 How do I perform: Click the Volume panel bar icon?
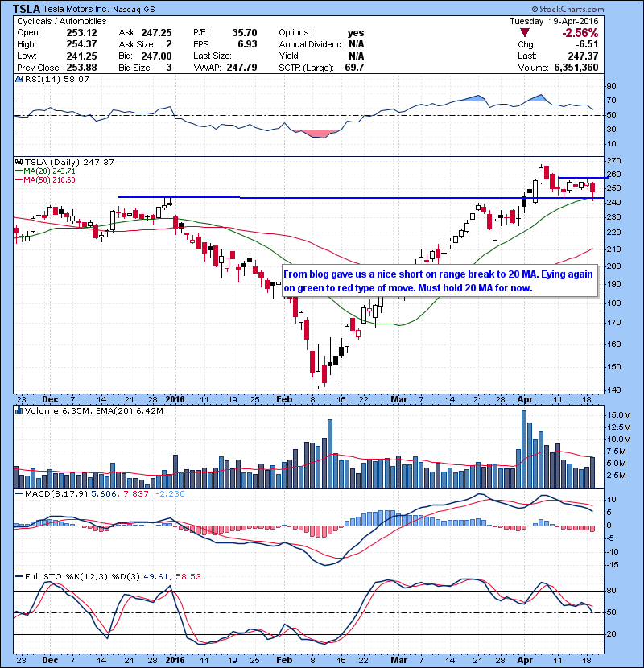(x=19, y=411)
